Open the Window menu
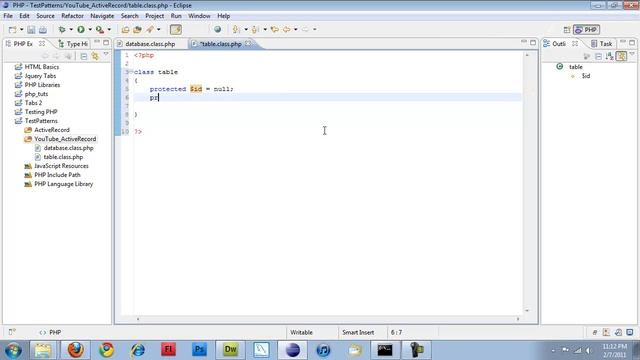 pos(199,16)
